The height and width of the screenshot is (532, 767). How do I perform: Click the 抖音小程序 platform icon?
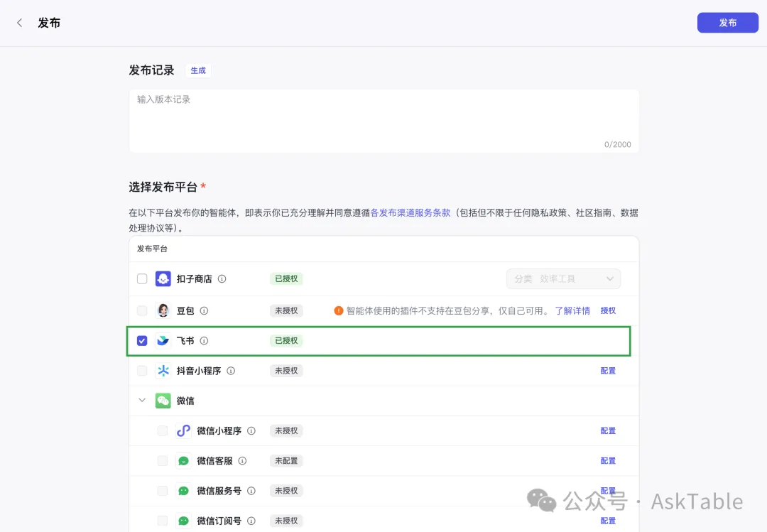163,371
